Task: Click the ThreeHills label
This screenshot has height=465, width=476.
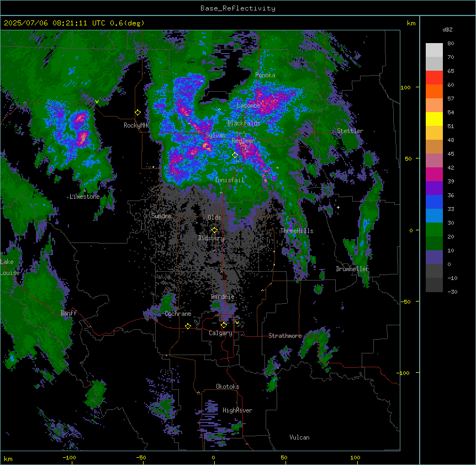Action: [x=297, y=231]
